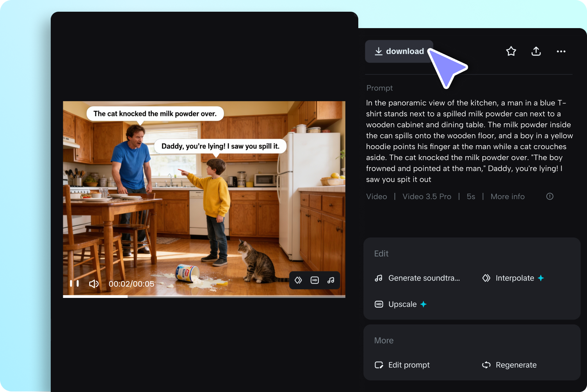Open the more options (...) menu
The height and width of the screenshot is (392, 587).
(x=561, y=51)
